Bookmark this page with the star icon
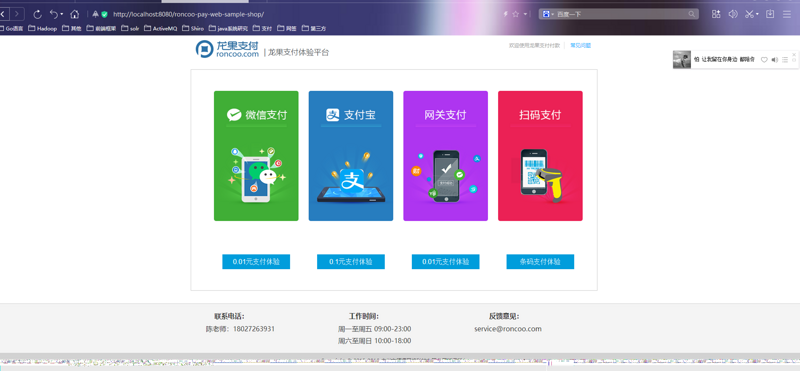This screenshot has width=800, height=371. 515,14
